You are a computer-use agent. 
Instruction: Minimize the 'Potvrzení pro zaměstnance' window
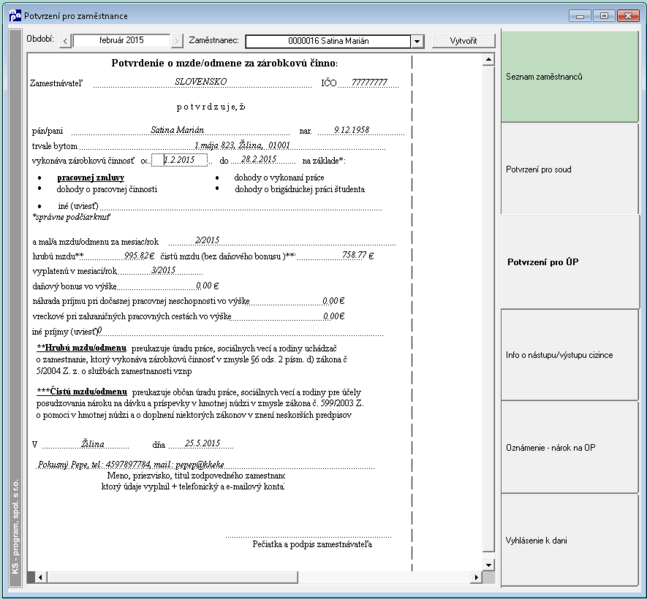580,16
